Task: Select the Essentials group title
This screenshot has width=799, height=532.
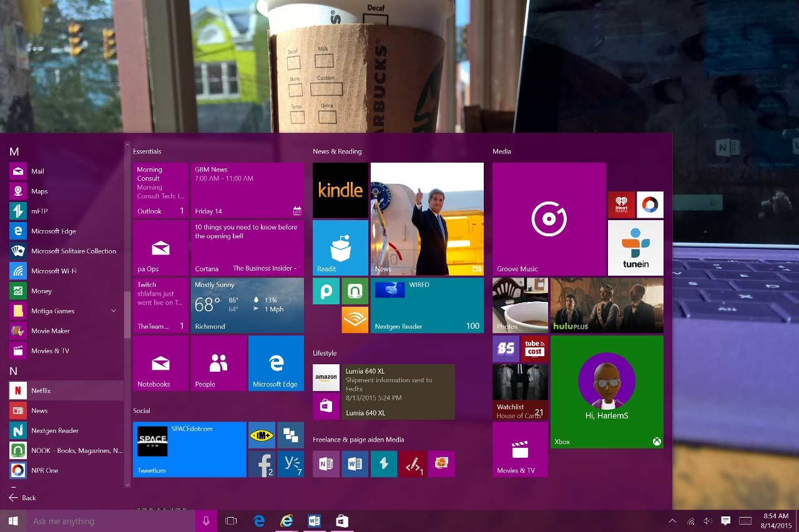Action: tap(147, 152)
